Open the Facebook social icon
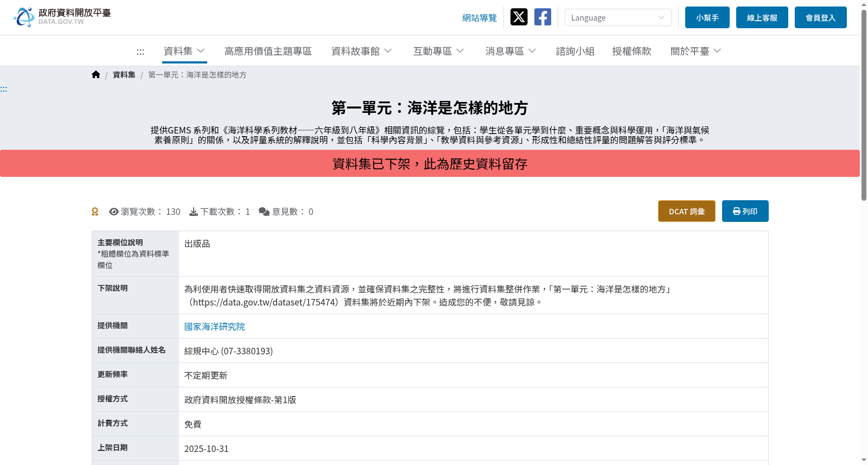 542,17
